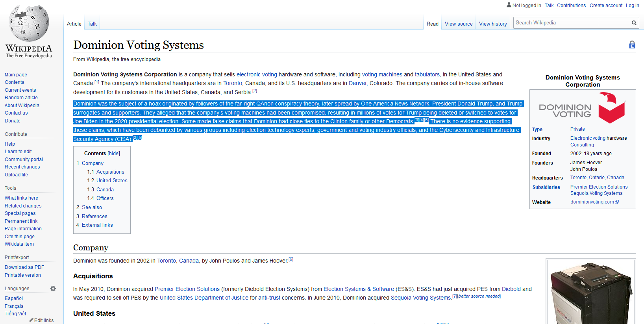Open United States Department of Justice link

point(204,298)
